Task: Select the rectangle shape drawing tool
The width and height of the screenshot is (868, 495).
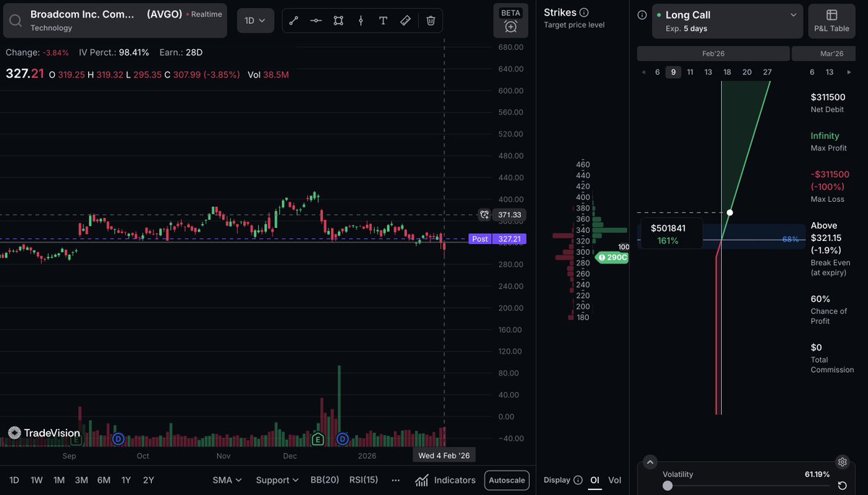Action: [x=339, y=20]
